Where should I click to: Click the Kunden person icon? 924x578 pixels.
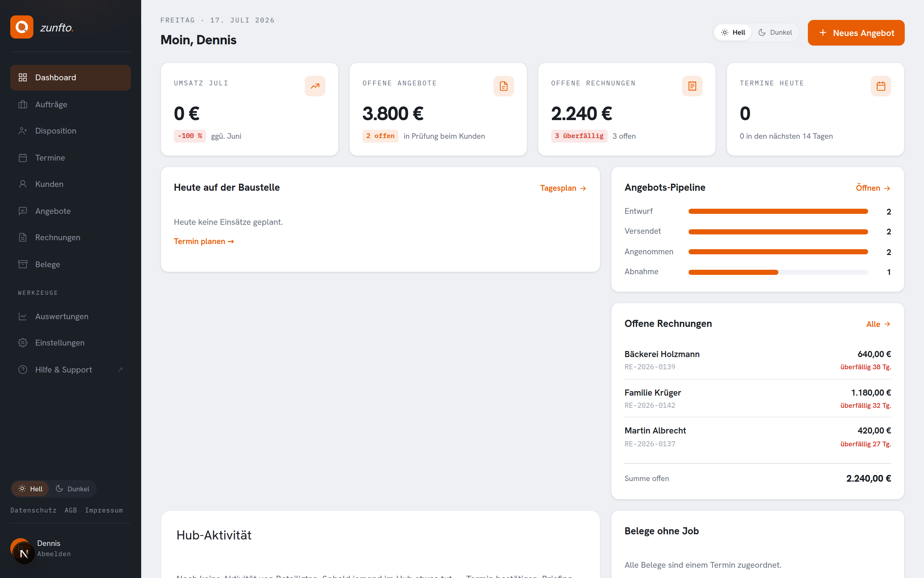coord(23,184)
